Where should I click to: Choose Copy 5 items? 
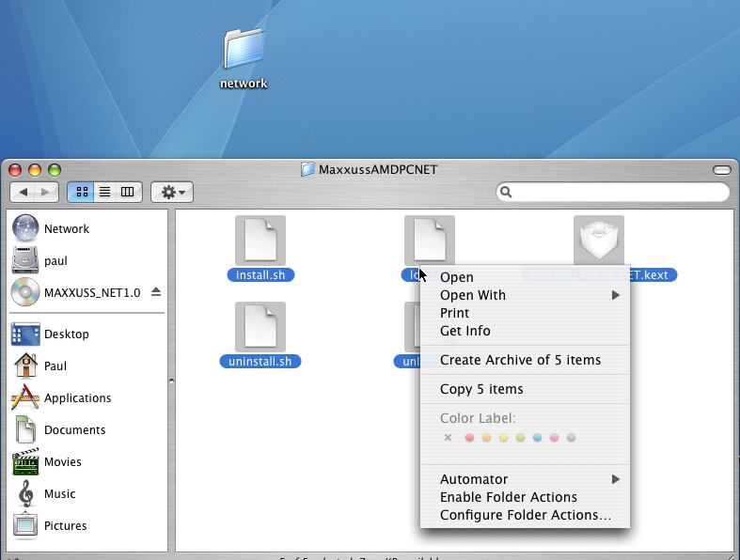[x=525, y=389]
